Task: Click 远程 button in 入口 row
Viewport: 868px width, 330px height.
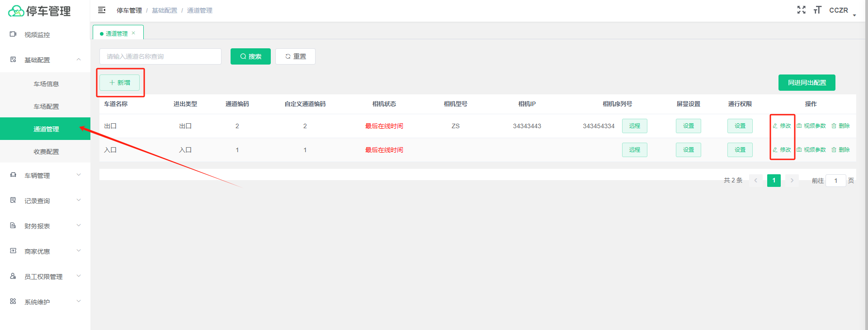Action: point(634,150)
